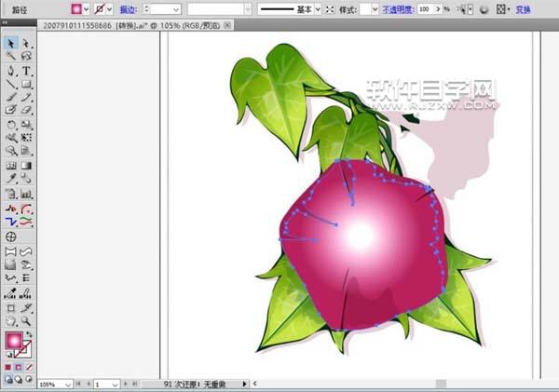Click the artboard page number field
The height and width of the screenshot is (392, 559).
(x=106, y=384)
